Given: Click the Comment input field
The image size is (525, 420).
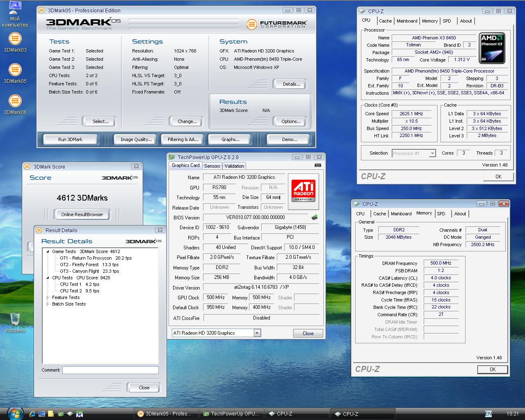Looking at the screenshot, I should pos(110,370).
